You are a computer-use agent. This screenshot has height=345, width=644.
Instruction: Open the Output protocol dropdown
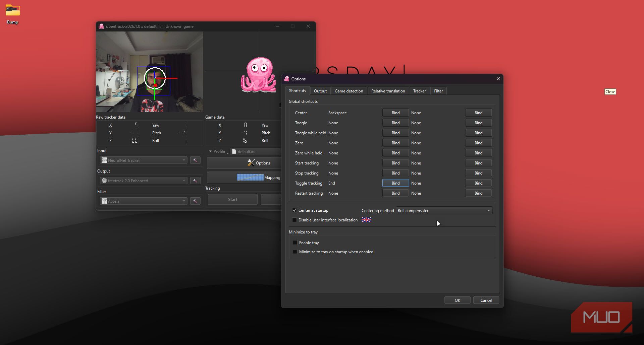(x=144, y=181)
